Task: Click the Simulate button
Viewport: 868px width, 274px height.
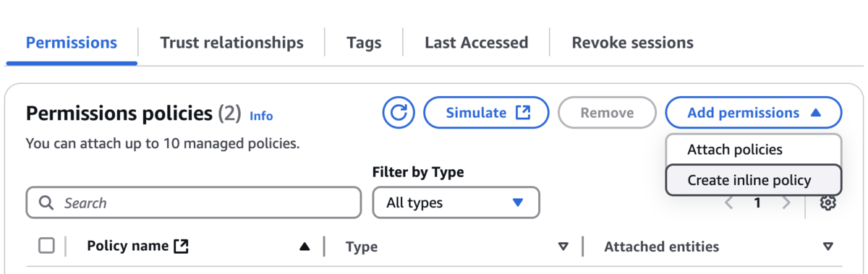Action: point(486,113)
